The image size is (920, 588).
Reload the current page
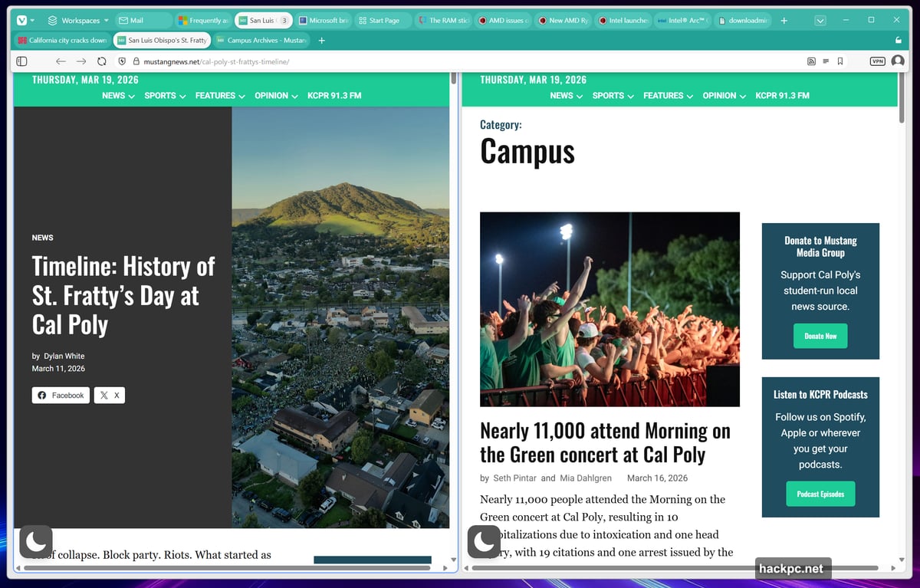pos(102,61)
